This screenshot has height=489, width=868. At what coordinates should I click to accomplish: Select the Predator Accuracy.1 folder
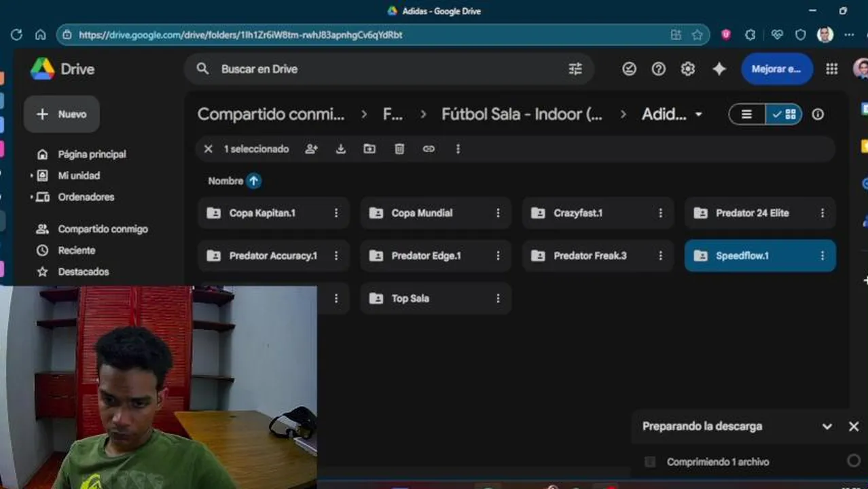pos(273,255)
